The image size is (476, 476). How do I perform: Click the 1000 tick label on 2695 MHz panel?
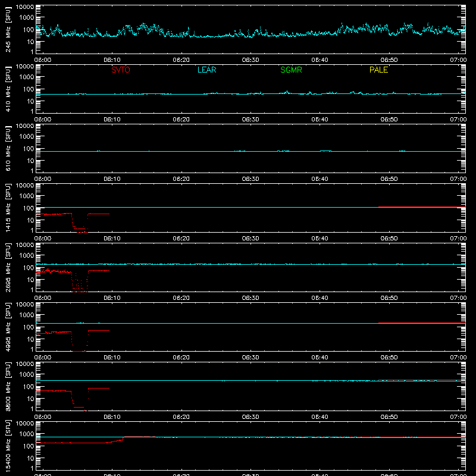pos(27,255)
